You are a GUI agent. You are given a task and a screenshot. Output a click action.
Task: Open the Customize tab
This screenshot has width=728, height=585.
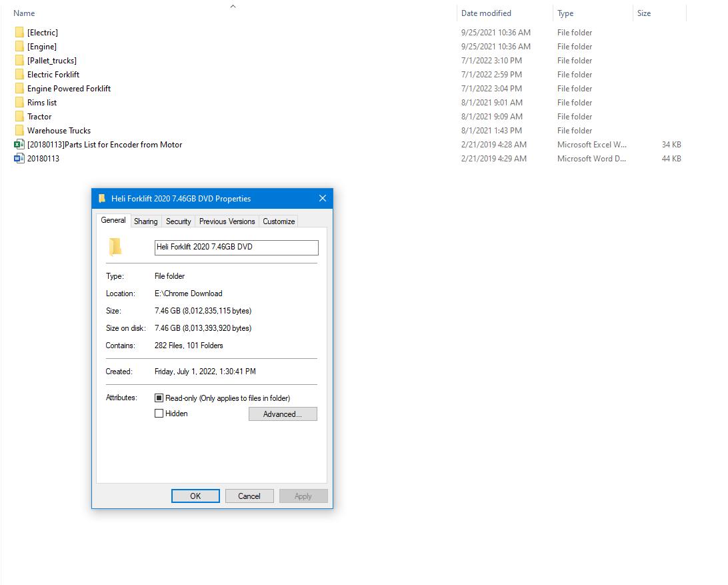pos(279,221)
